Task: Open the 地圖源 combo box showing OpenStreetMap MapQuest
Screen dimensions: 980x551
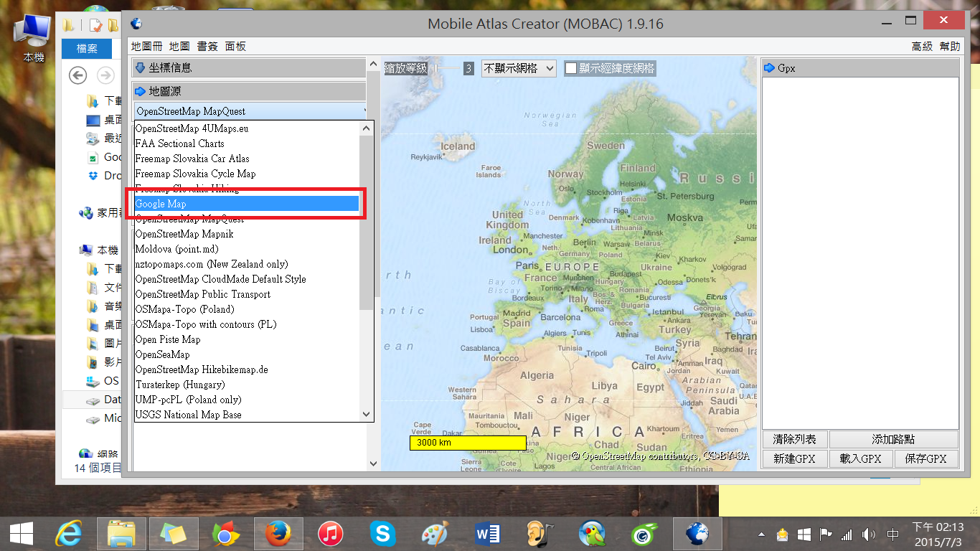Action: pos(250,111)
